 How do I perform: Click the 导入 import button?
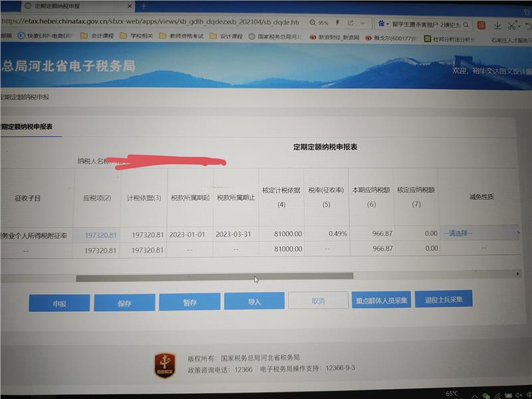tap(254, 301)
